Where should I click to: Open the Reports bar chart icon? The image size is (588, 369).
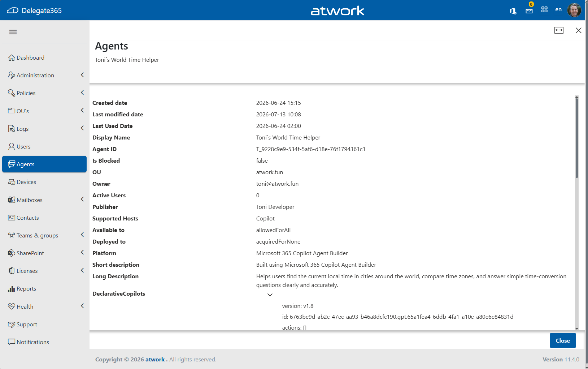point(12,289)
